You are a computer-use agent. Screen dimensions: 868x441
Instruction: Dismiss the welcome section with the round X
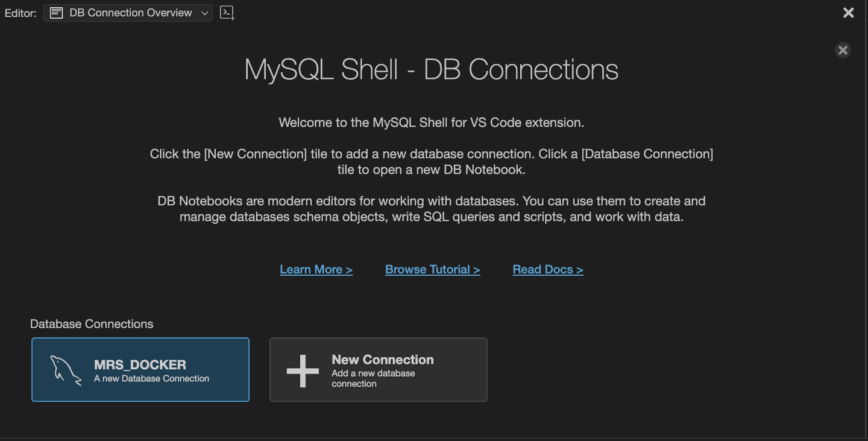843,50
